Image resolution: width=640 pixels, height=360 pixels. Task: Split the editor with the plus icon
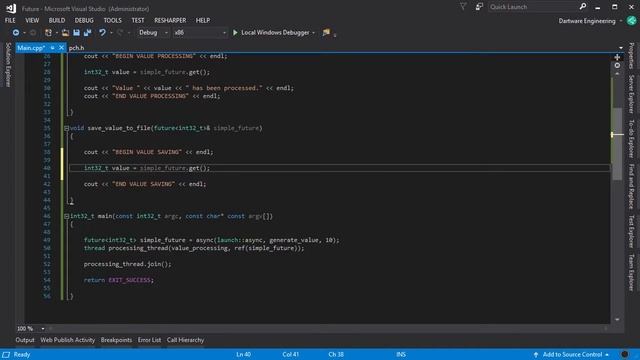click(x=617, y=57)
